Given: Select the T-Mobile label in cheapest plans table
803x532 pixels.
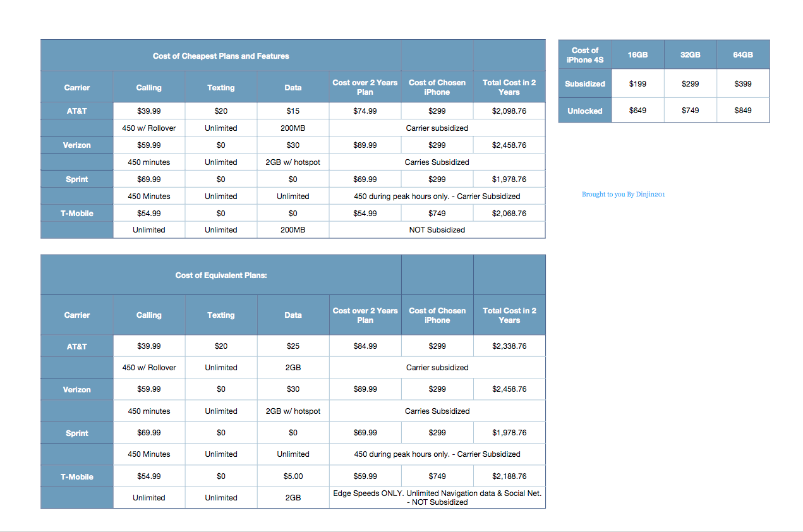Looking at the screenshot, I should 77,214.
